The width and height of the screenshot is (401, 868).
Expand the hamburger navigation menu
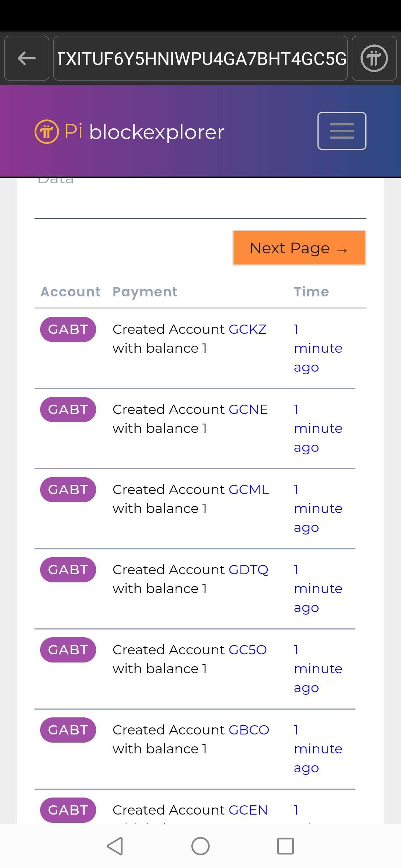(342, 131)
